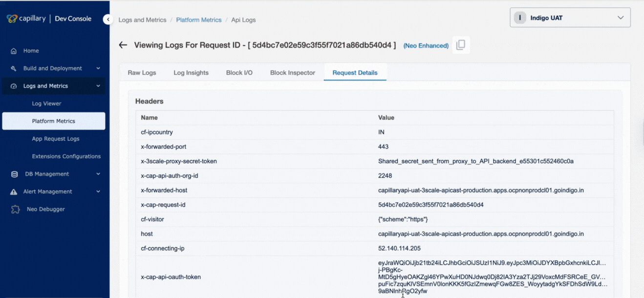Click the Alert Management warning icon
644x298 pixels.
pos(14,192)
